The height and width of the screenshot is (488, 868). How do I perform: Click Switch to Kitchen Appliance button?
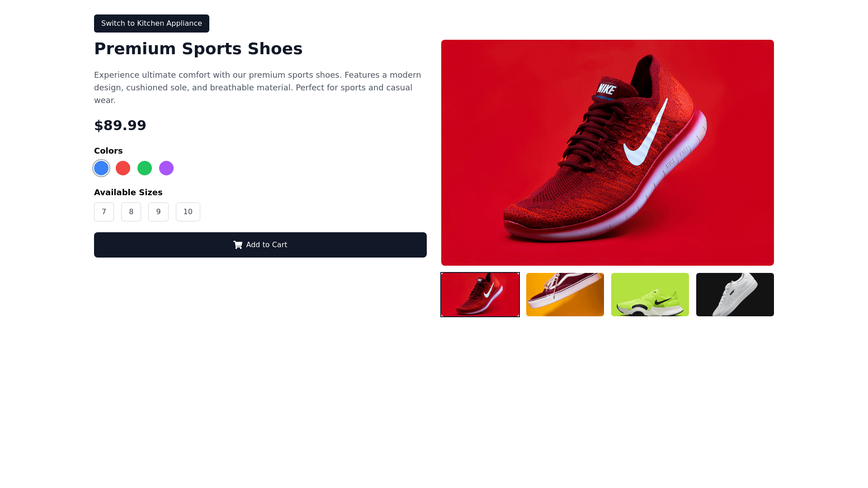tap(151, 23)
